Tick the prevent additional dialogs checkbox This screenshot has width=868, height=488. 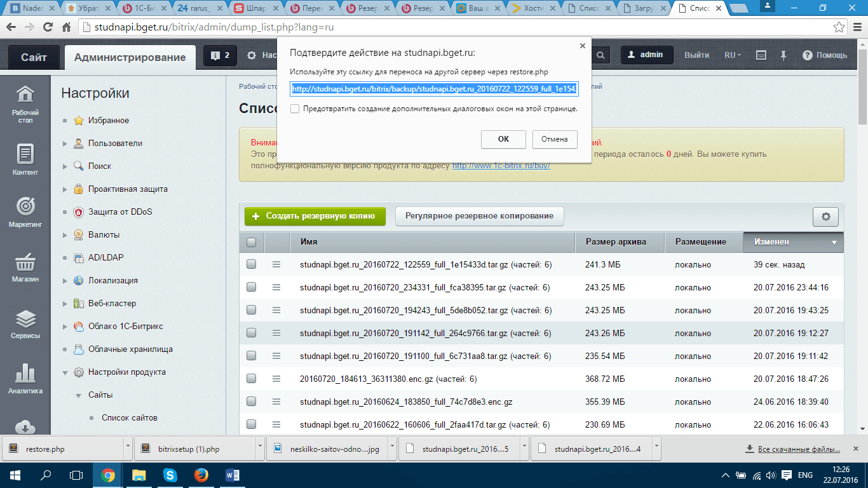coord(295,109)
